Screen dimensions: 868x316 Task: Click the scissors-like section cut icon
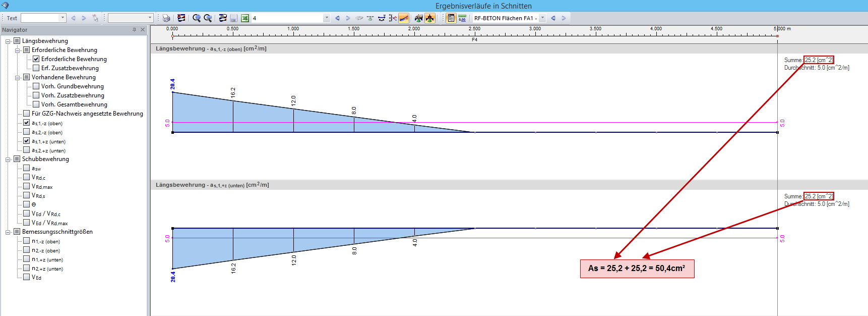393,18
